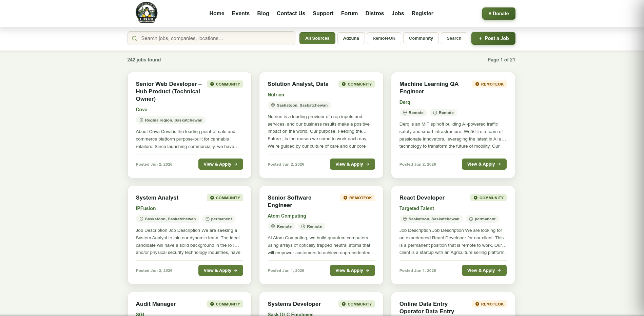644x316 pixels.
Task: Open the Systems Developer job title
Action: pyautogui.click(x=294, y=304)
